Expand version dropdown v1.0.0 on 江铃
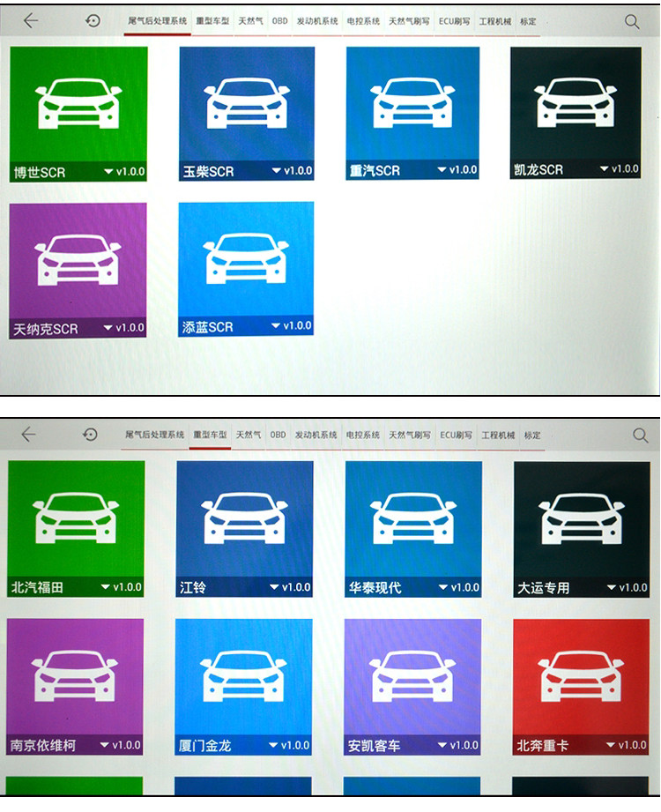This screenshot has width=661, height=812. 290,587
